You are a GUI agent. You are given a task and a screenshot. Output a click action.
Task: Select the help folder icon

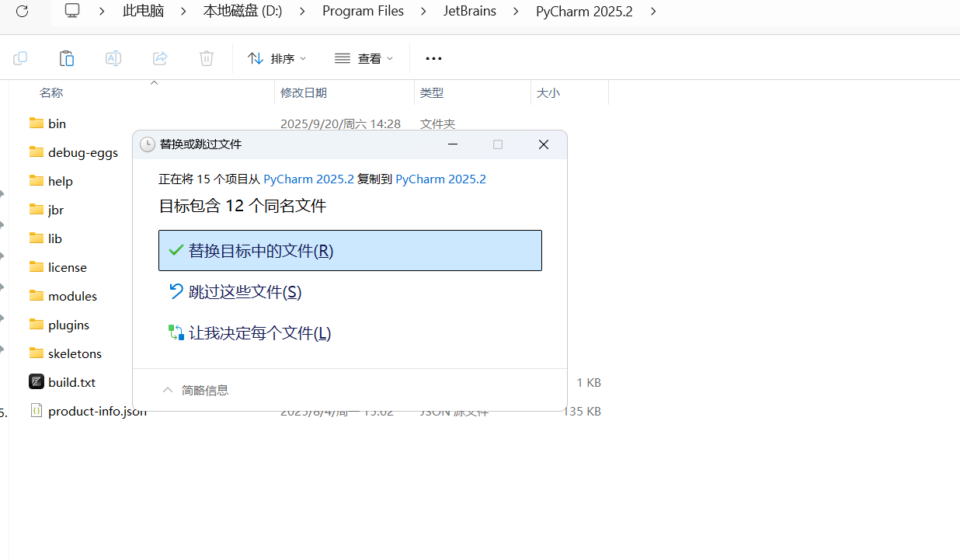point(37,180)
